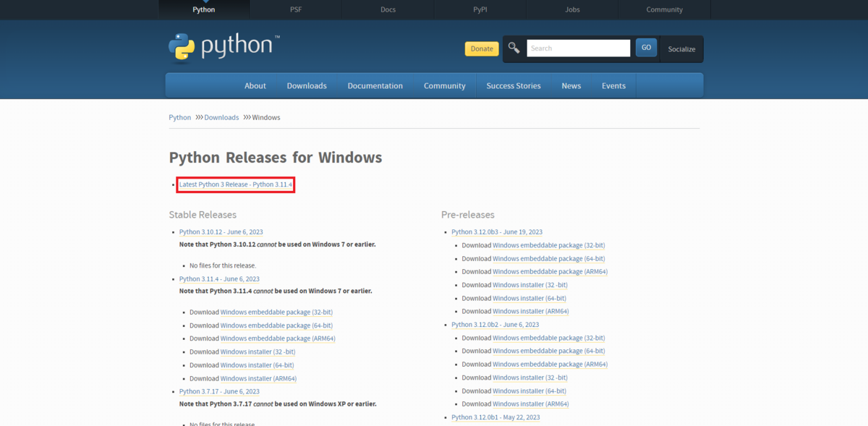Screen dimensions: 868x426
Task: Open Python 3.7.17 - June 6, 2023 link
Action: [219, 391]
